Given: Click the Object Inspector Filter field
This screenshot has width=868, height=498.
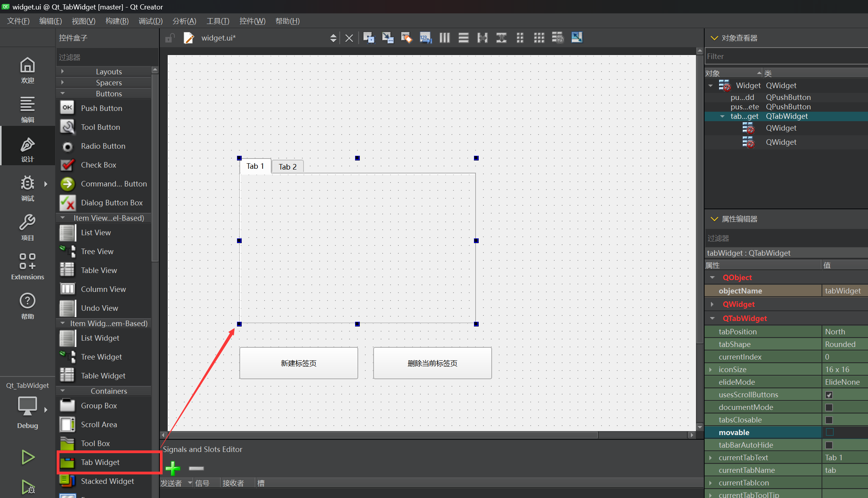Looking at the screenshot, I should point(786,56).
